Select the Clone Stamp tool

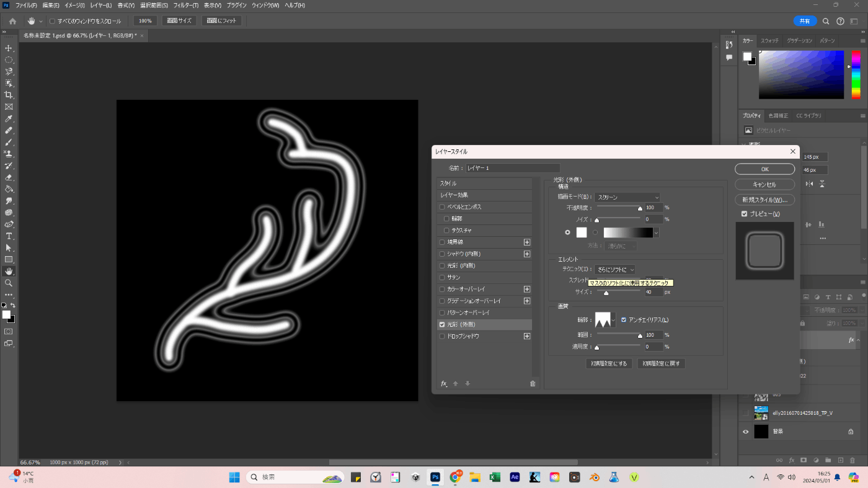click(x=9, y=154)
